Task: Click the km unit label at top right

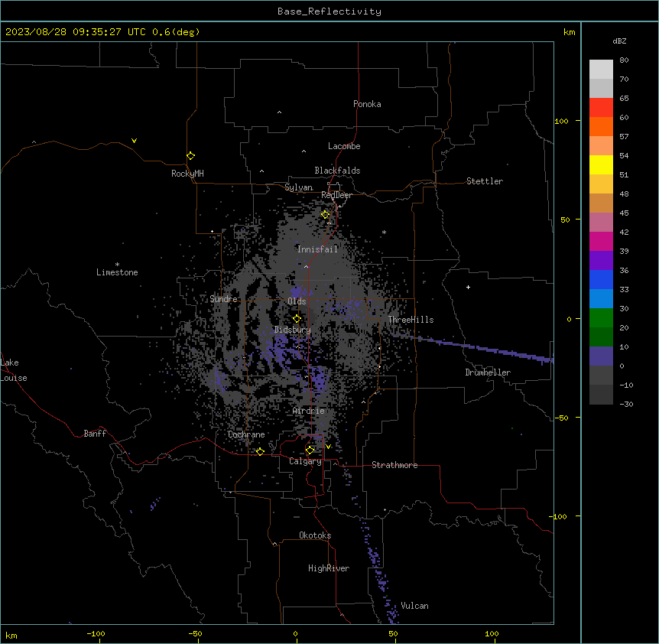Action: (x=570, y=32)
